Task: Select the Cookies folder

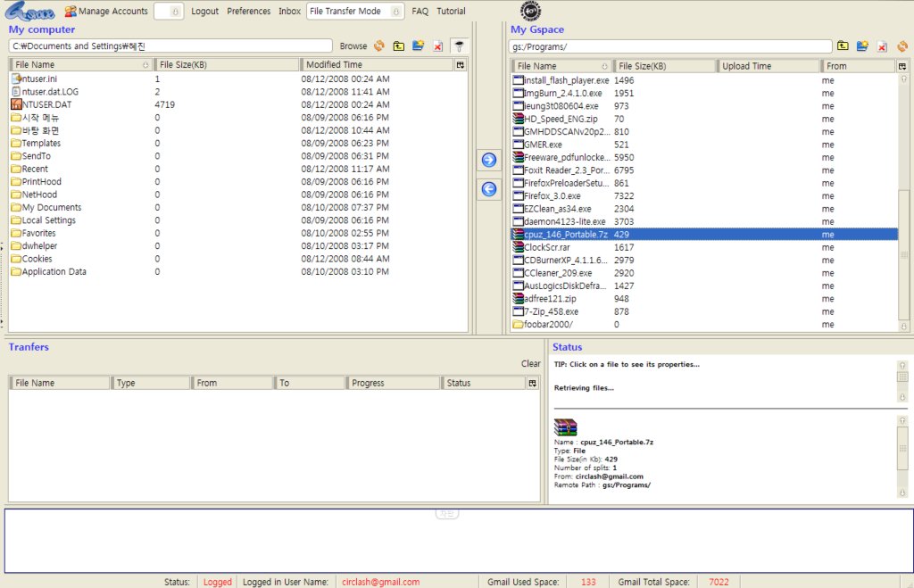Action: click(237, 258)
